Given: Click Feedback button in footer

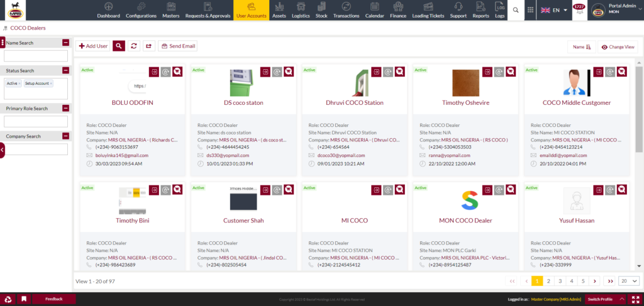Looking at the screenshot, I should pyautogui.click(x=54, y=299).
